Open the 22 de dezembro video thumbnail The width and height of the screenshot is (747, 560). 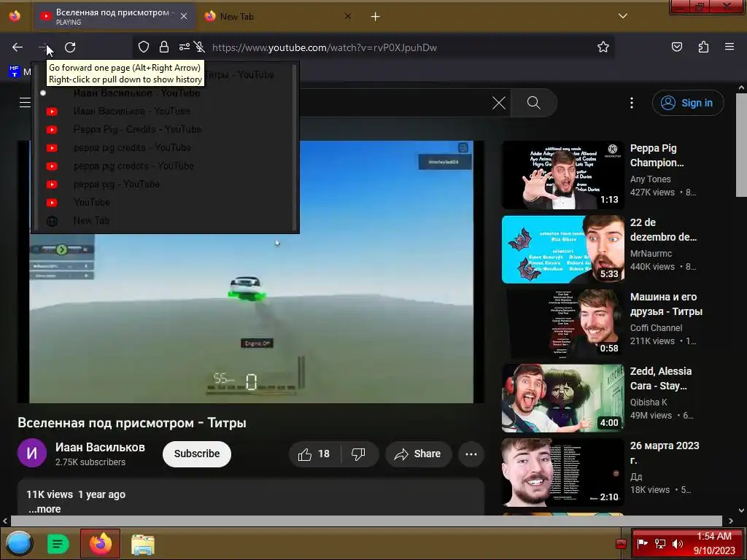[562, 249]
